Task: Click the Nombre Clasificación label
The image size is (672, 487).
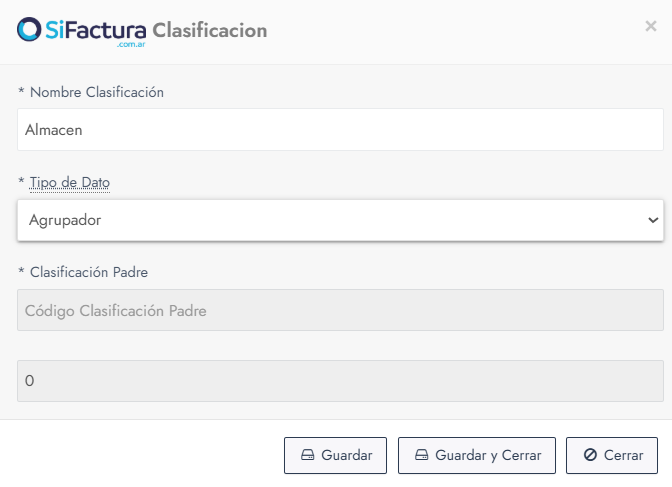Action: [x=97, y=92]
